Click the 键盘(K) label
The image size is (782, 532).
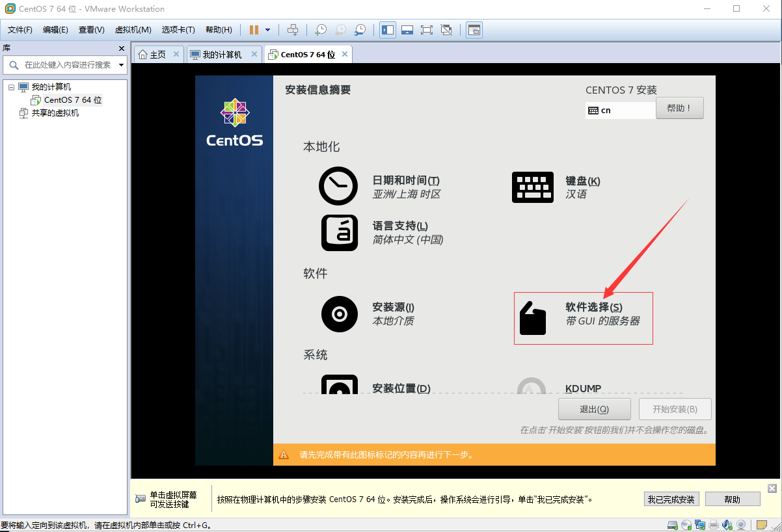583,181
